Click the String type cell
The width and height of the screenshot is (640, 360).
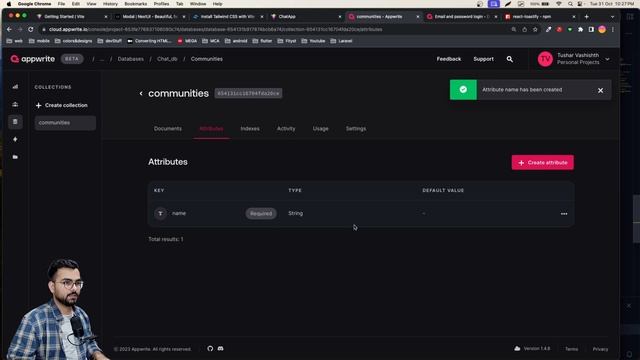click(x=296, y=213)
